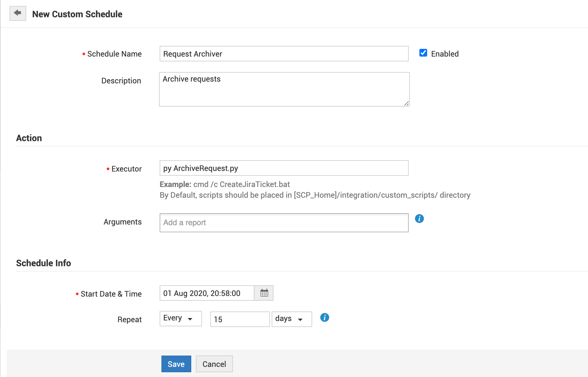Uncheck the Enabled checkbox
Viewport: 588px width, 377px height.
click(x=423, y=53)
